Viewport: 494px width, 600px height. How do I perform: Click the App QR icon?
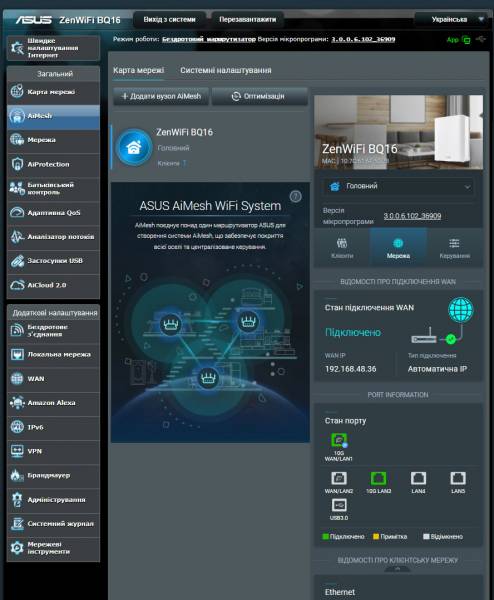tap(466, 39)
